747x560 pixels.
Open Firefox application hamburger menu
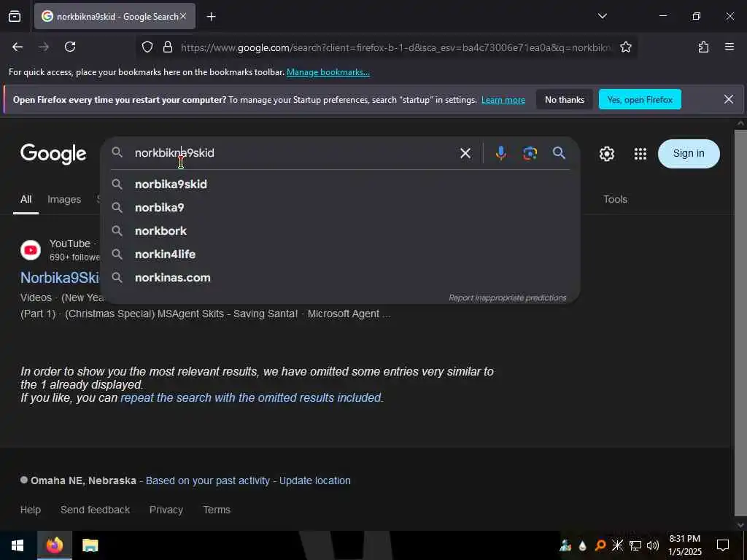pos(729,47)
